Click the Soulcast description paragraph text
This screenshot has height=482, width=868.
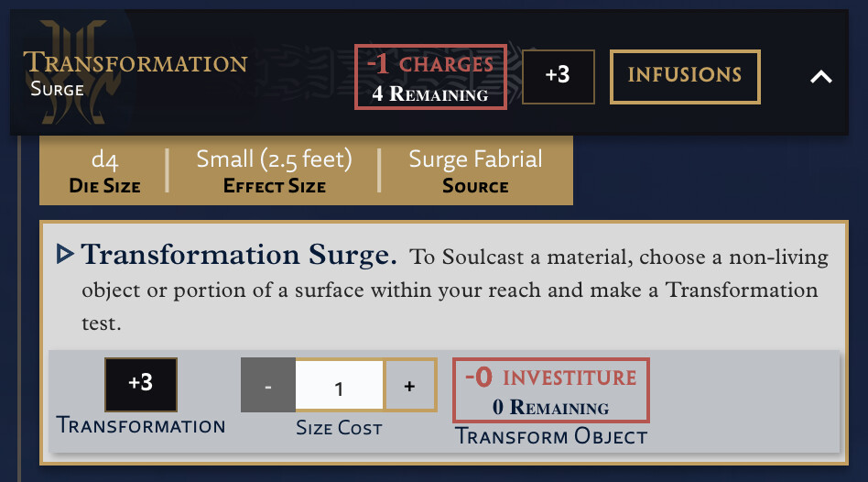tap(454, 290)
